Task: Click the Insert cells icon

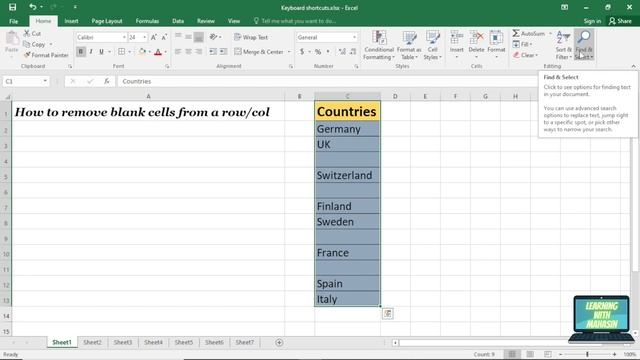Action: coord(456,38)
